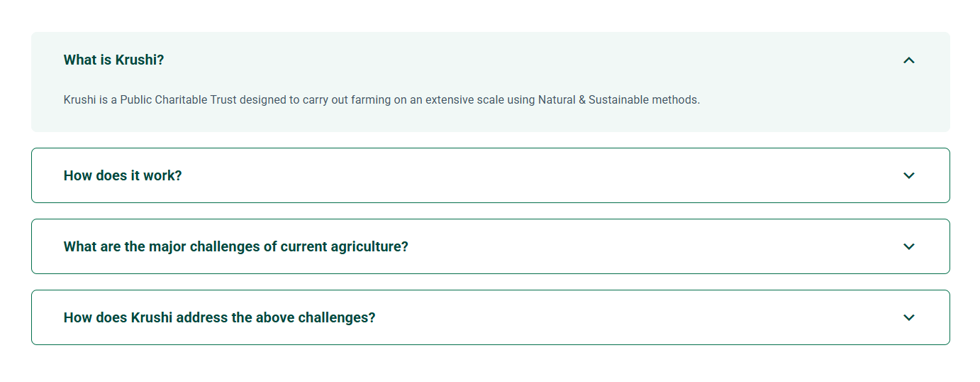980x382 pixels.
Task: Expand How does Krushi address the above challenges
Action: click(x=908, y=317)
